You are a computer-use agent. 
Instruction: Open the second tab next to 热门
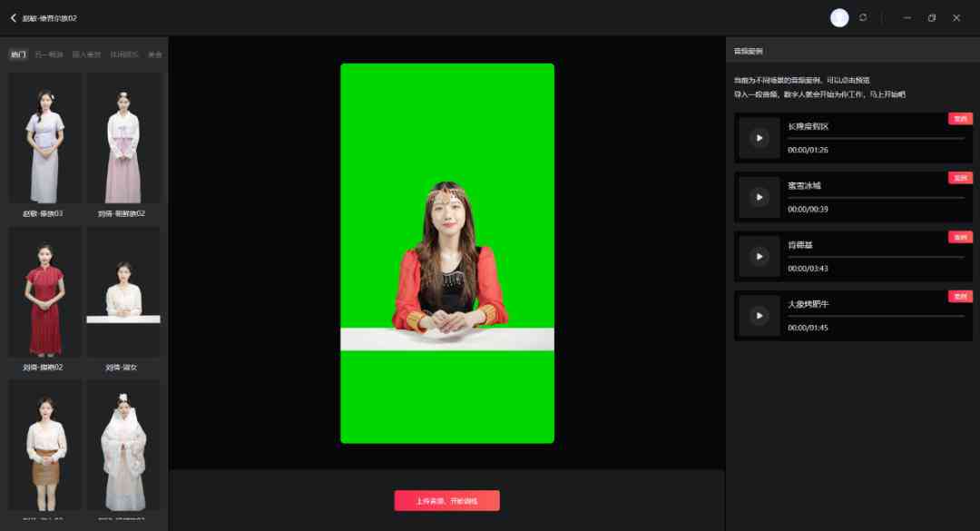pos(49,54)
